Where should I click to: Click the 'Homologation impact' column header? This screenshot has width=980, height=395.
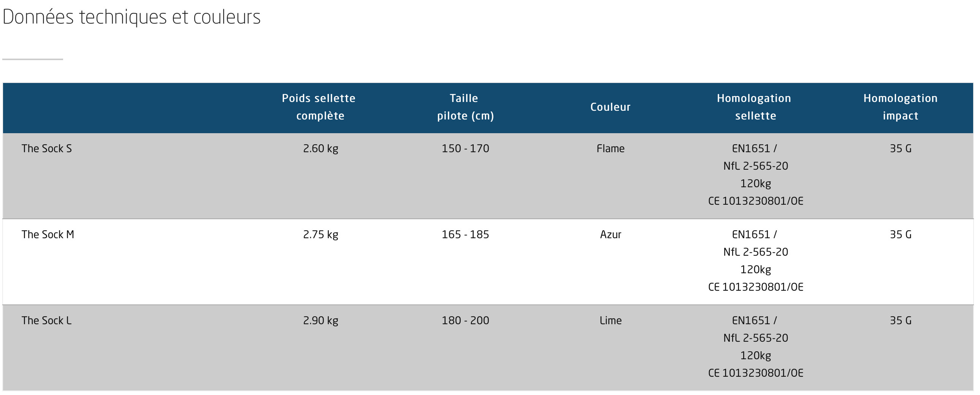pos(900,107)
